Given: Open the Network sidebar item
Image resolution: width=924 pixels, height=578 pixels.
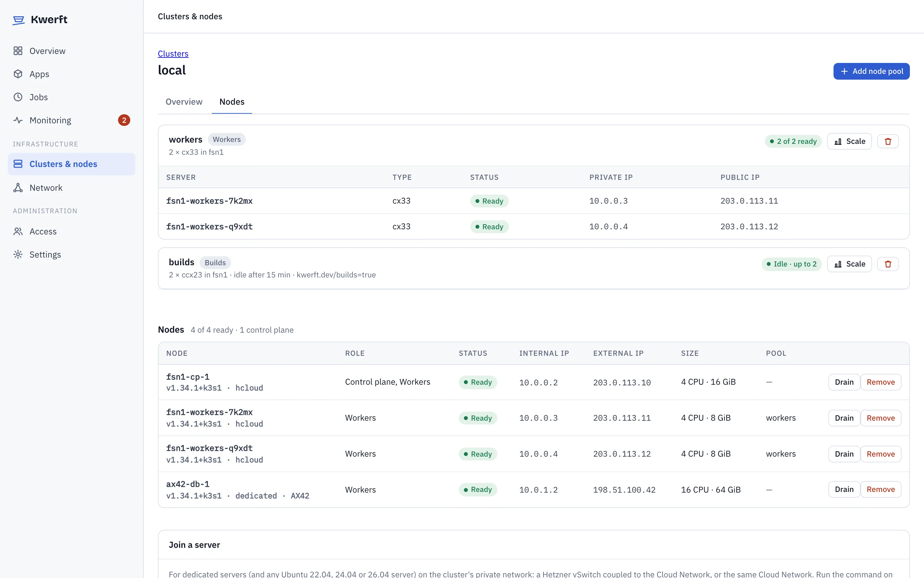Looking at the screenshot, I should coord(72,188).
